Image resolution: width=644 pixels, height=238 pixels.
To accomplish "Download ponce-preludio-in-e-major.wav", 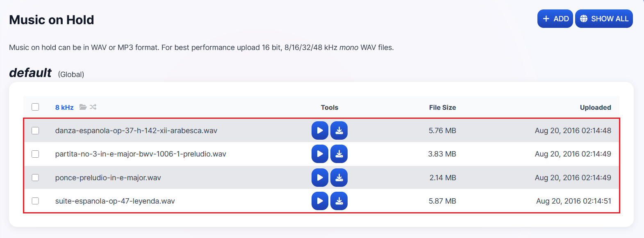I will click(x=339, y=178).
